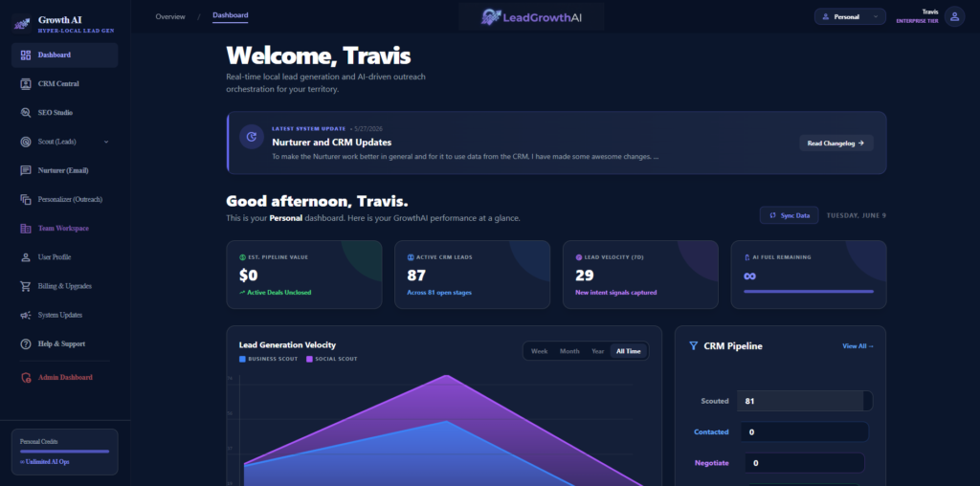Go to Overview breadcrumb
Viewport: 980px width, 486px height.
[x=170, y=17]
